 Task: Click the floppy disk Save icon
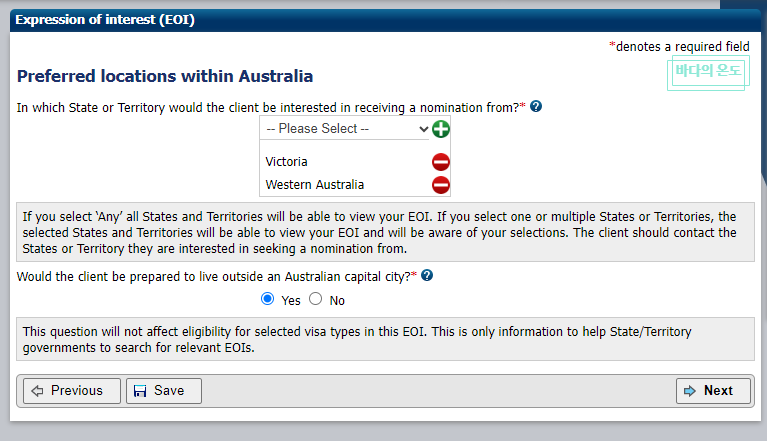141,391
